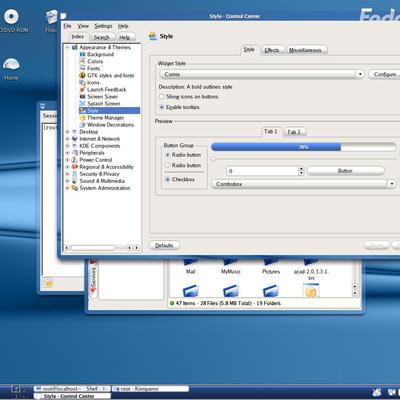
Task: Click the Defaults button
Action: tap(164, 245)
